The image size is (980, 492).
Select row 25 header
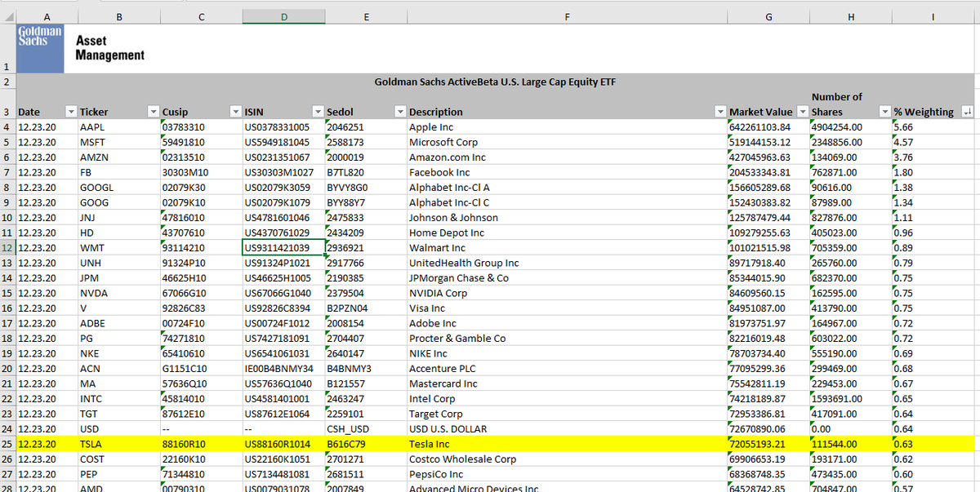7,444
